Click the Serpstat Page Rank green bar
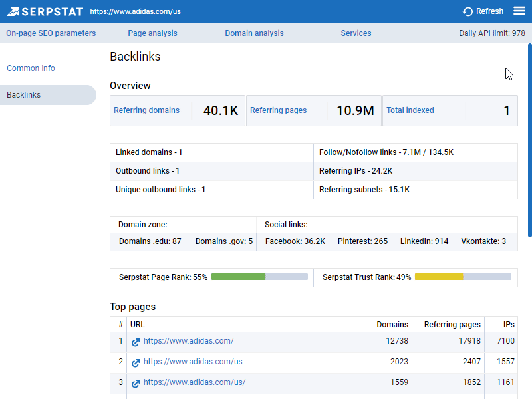The image size is (532, 399). coord(238,277)
